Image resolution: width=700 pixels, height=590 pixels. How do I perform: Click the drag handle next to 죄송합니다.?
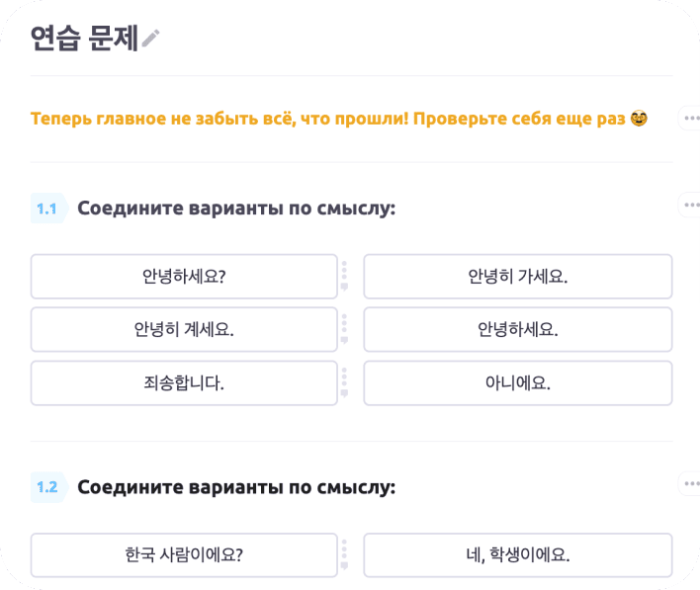tap(344, 382)
